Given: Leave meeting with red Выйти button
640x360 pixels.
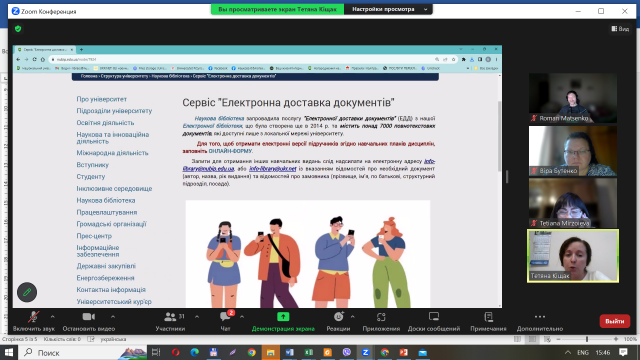Looking at the screenshot, I should pos(615,321).
